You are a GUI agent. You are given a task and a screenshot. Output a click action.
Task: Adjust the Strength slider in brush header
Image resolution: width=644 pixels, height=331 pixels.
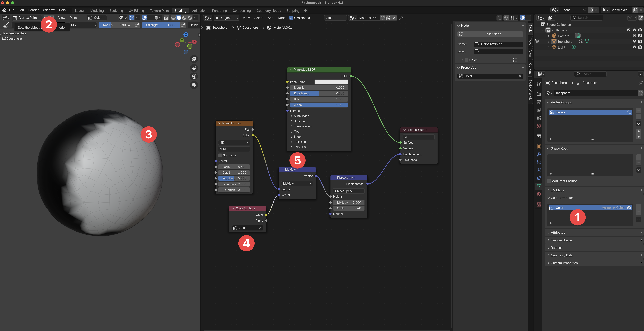(161, 25)
